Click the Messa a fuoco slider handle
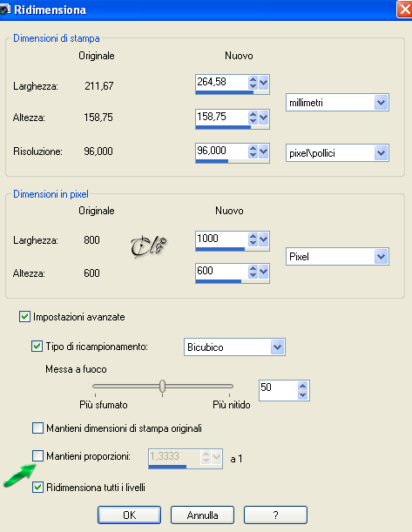Image resolution: width=412 pixels, height=532 pixels. click(163, 386)
